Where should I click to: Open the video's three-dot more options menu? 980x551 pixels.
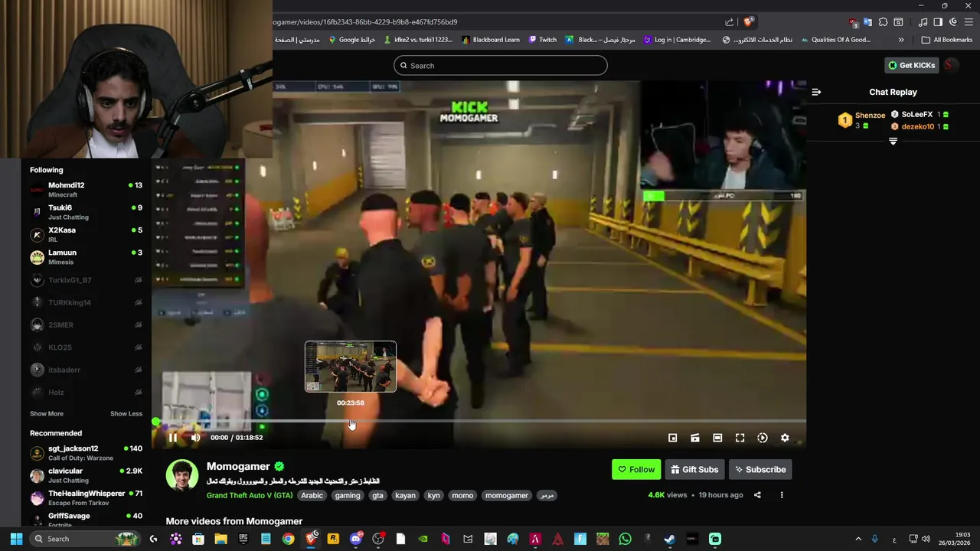(x=782, y=495)
